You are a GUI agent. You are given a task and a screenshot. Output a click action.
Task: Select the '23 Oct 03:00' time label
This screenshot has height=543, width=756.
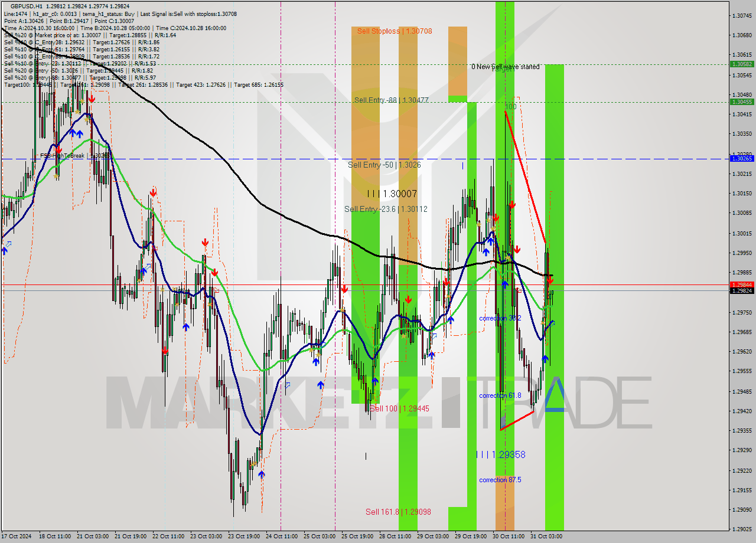coord(206,537)
